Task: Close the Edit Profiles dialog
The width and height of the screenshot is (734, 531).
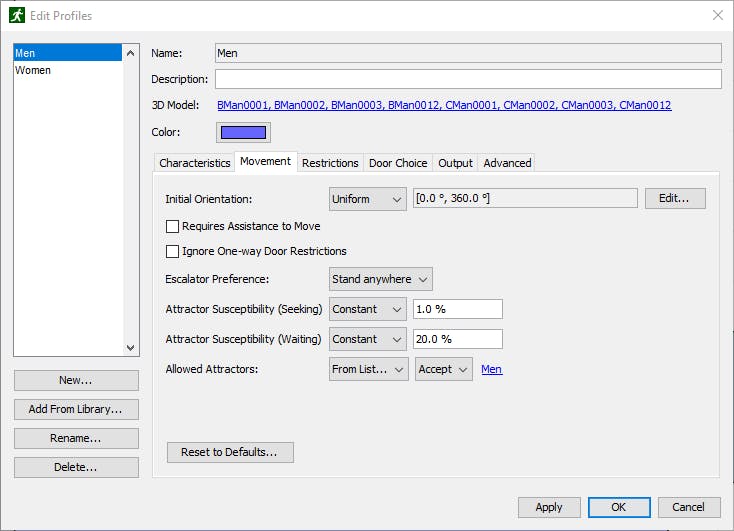Action: click(x=717, y=15)
